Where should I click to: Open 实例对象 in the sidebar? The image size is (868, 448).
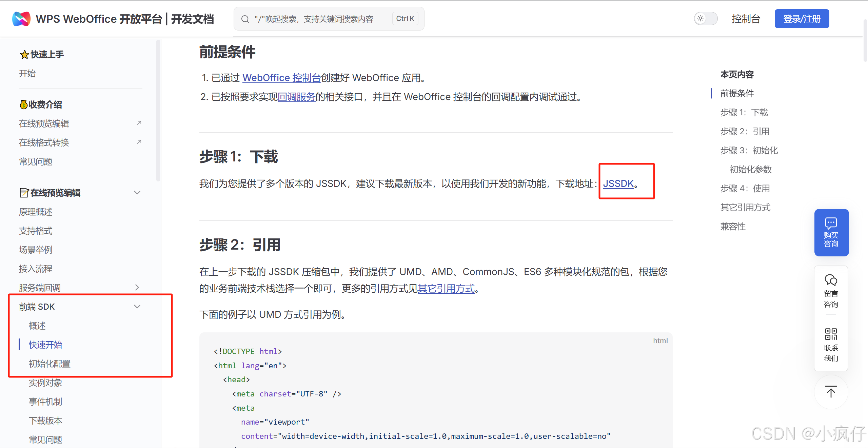tap(45, 383)
